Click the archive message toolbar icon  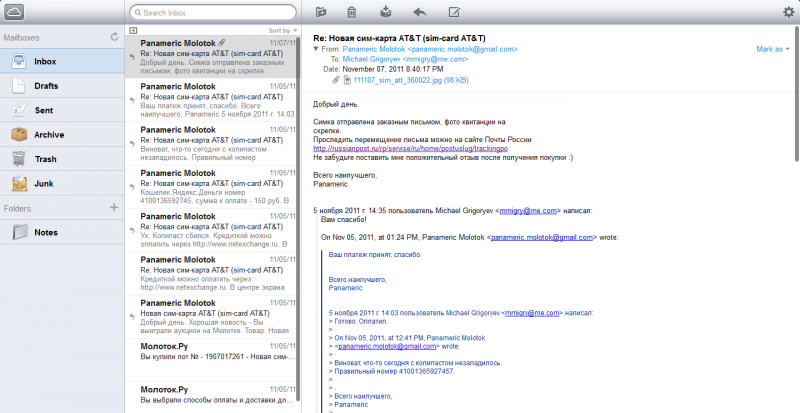click(x=386, y=12)
